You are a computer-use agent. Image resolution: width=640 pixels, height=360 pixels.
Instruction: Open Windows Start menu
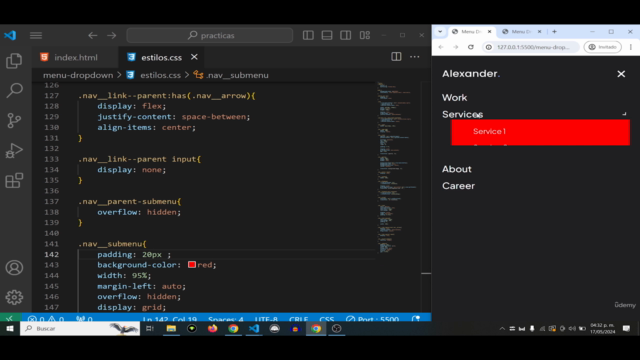(x=9, y=329)
